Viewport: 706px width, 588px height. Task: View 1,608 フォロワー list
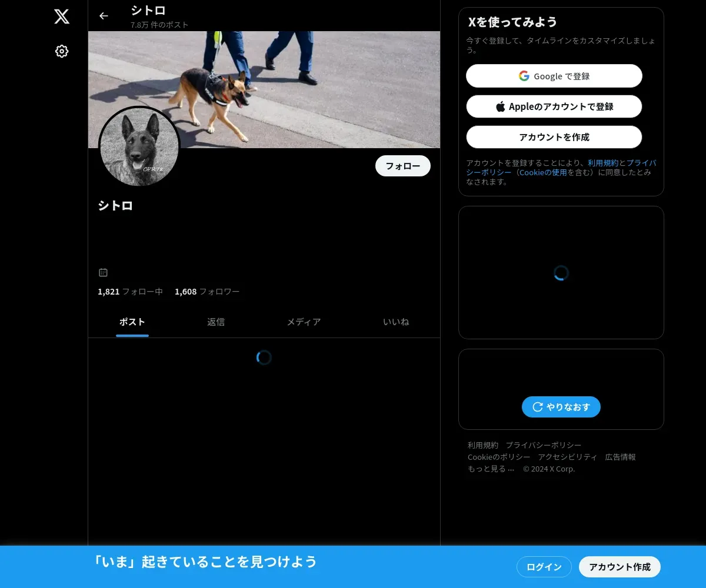point(207,292)
